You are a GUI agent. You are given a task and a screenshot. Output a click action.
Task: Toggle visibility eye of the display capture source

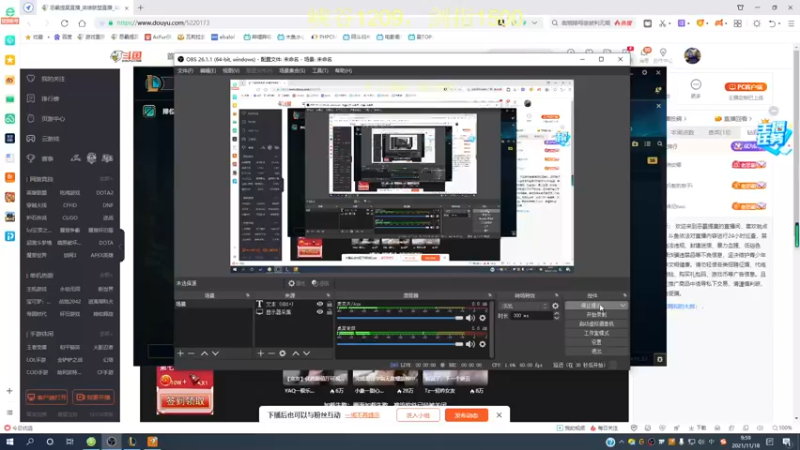click(x=320, y=312)
